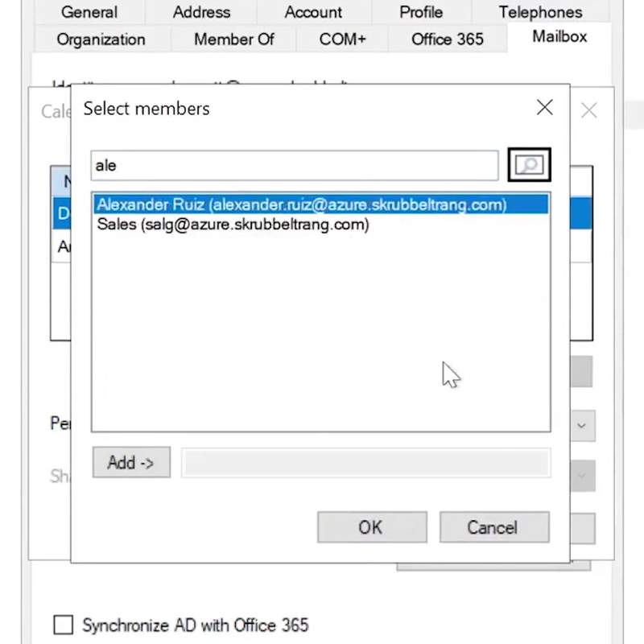Click the magnifier search button in Select members

pyautogui.click(x=529, y=165)
